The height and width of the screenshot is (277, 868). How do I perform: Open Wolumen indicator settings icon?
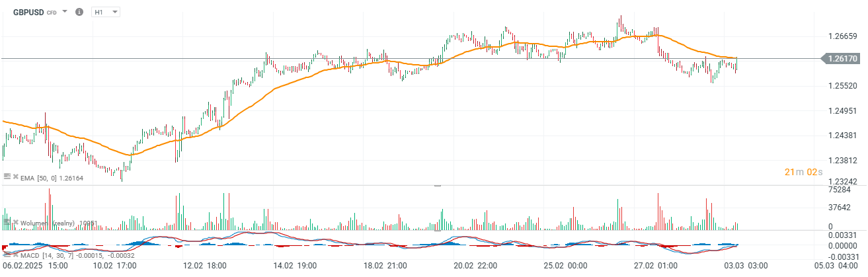tap(7, 223)
